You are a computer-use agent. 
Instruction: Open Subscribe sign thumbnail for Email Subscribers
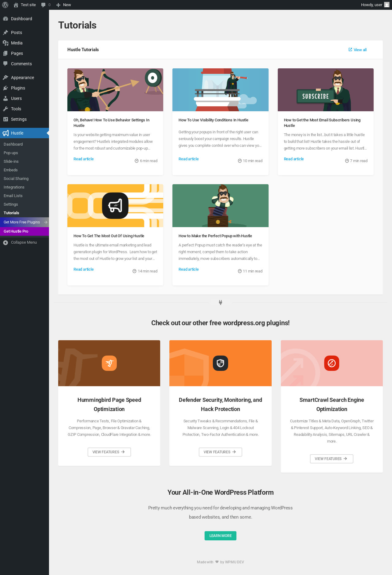coord(326,90)
